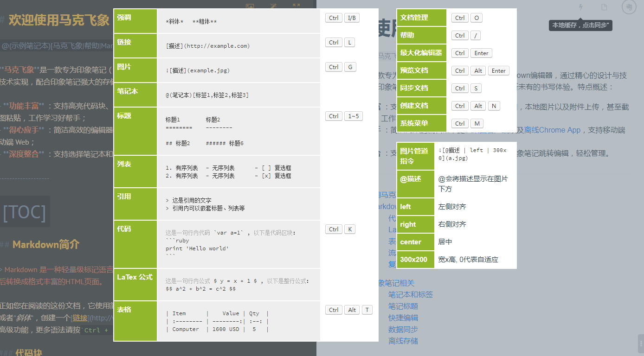Click the 文档管理 shortcut label
This screenshot has width=644, height=356.
point(422,18)
